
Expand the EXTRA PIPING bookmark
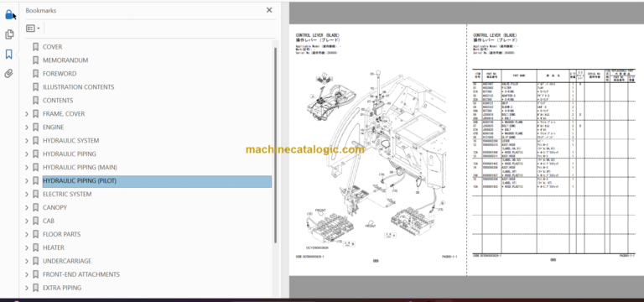coord(27,288)
